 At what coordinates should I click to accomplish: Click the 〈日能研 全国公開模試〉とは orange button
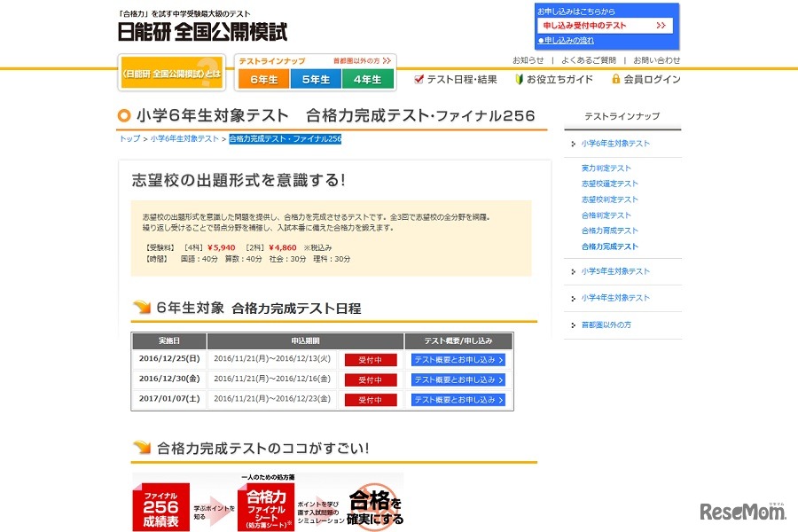171,73
